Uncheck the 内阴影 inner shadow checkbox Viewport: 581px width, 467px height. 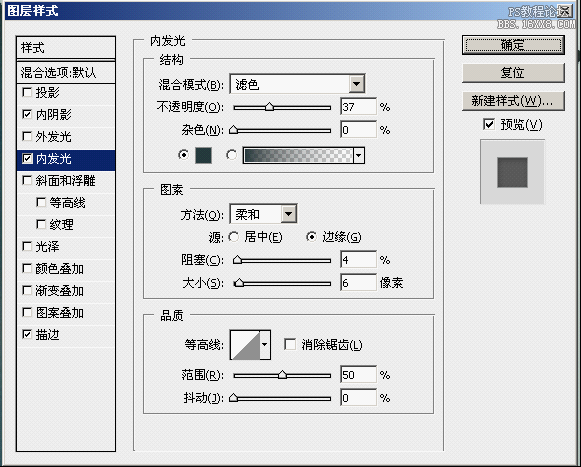[27, 115]
